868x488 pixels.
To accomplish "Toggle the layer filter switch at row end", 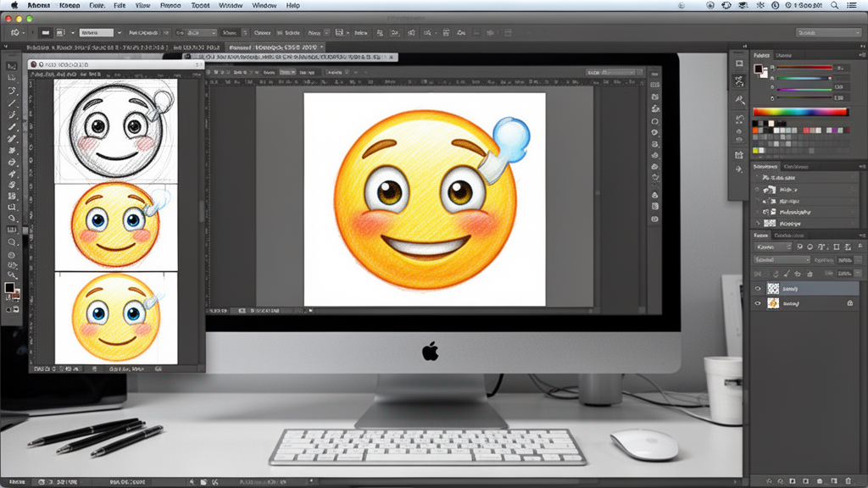I will click(860, 247).
